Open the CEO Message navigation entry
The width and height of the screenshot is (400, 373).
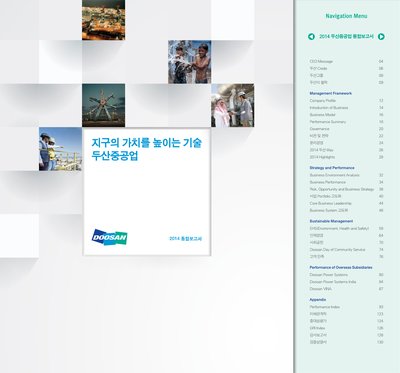point(321,61)
